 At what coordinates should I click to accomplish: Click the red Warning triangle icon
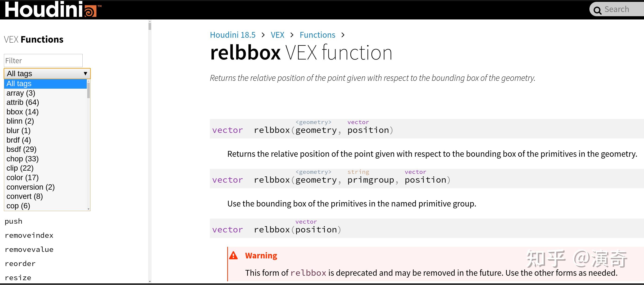(x=233, y=255)
